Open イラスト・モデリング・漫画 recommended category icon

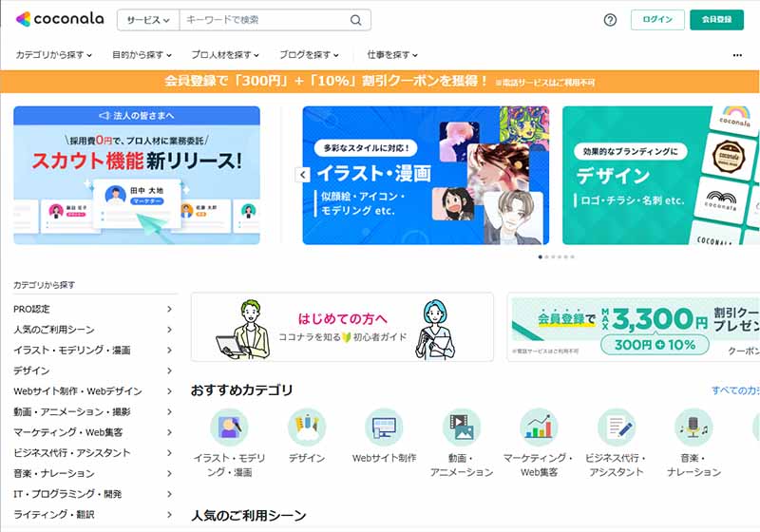pos(229,427)
